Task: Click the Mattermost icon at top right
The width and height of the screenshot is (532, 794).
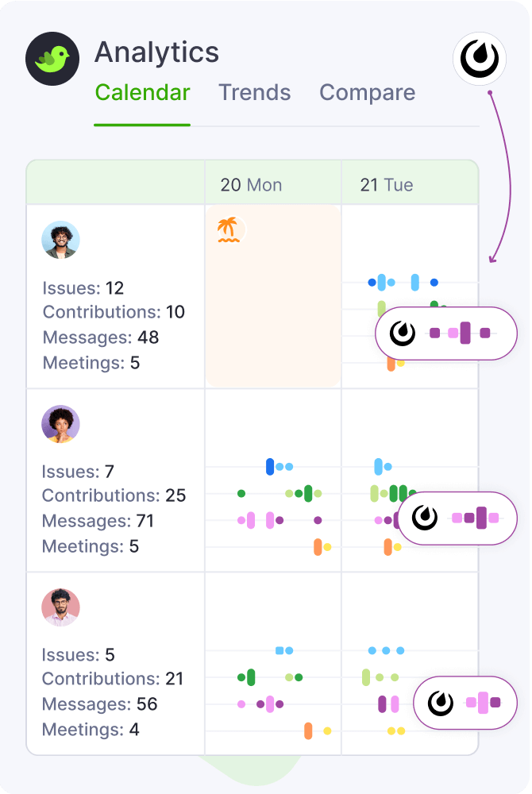Action: 479,59
